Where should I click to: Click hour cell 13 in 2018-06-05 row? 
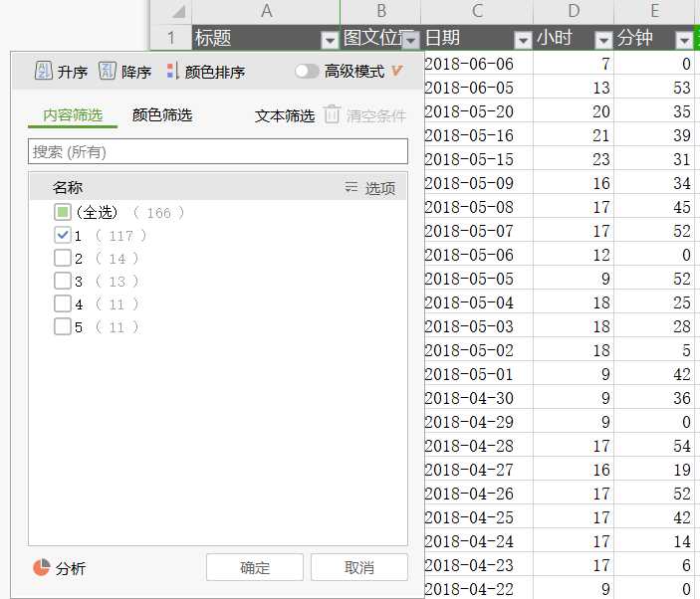point(574,88)
